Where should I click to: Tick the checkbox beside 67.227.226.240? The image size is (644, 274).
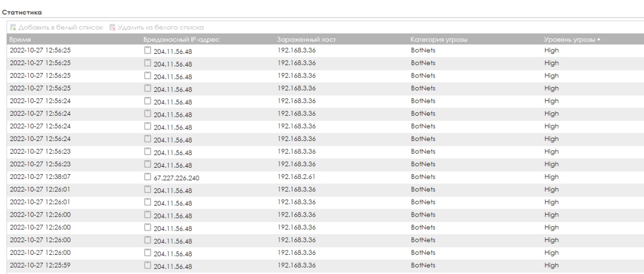pos(147,177)
